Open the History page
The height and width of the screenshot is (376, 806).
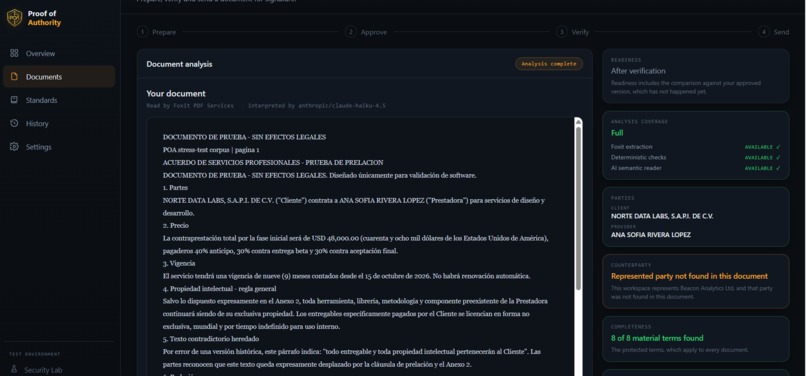(x=59, y=123)
